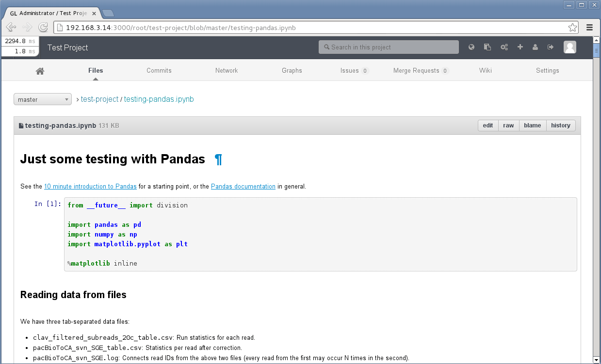
Task: Open the admin area settings
Action: [504, 47]
